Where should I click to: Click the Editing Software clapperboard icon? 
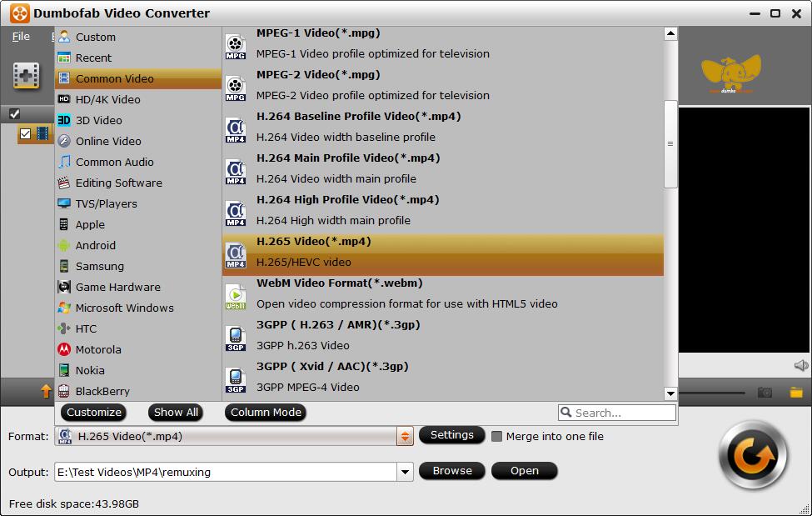(x=63, y=183)
